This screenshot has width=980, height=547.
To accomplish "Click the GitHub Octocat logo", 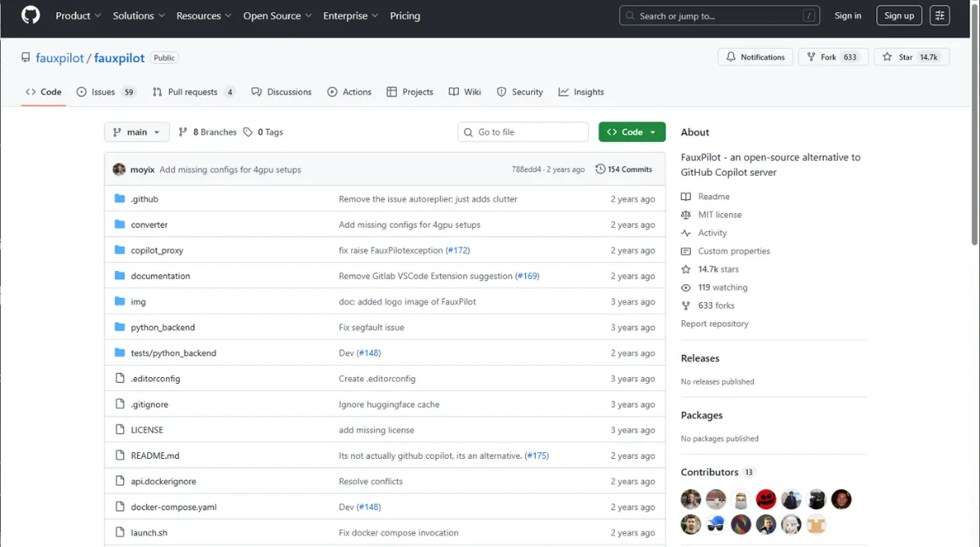I will (30, 16).
